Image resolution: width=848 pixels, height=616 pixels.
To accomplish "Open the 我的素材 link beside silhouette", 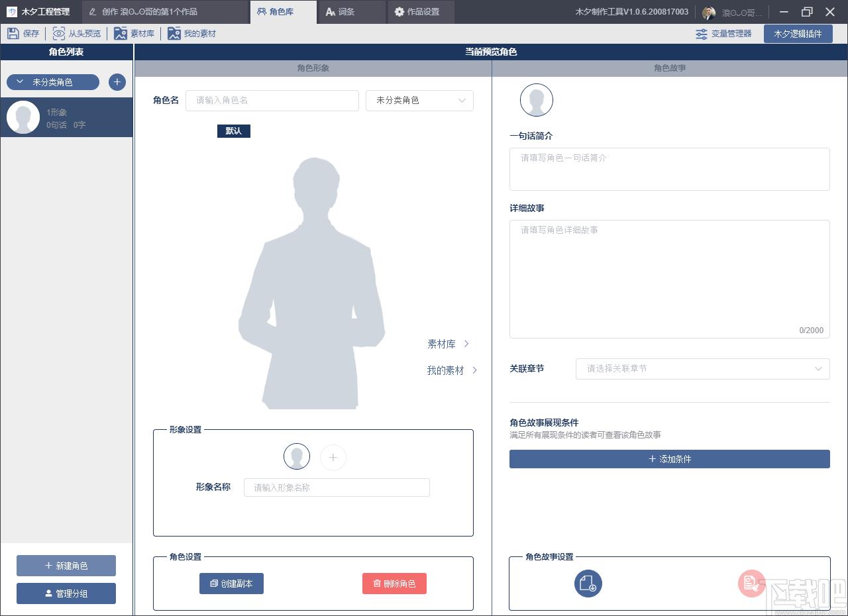I will (452, 370).
